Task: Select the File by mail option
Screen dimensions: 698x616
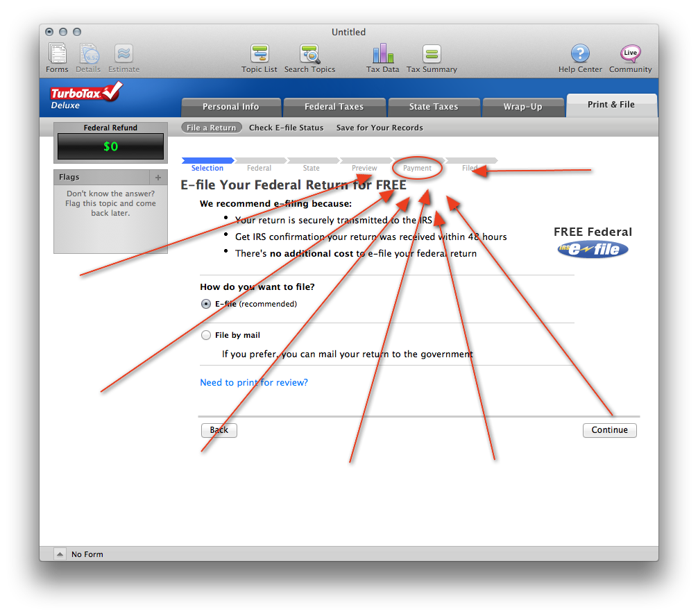Action: [205, 335]
